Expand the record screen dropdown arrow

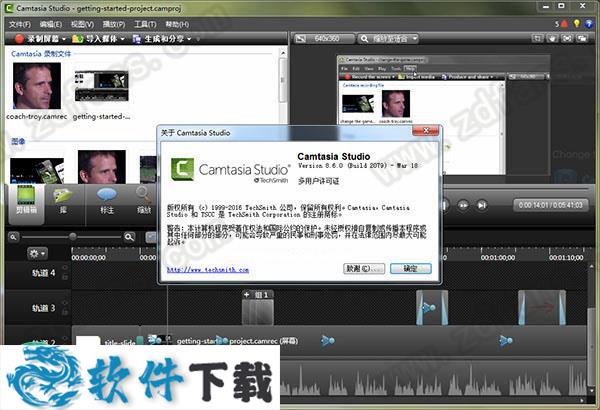pyautogui.click(x=64, y=39)
